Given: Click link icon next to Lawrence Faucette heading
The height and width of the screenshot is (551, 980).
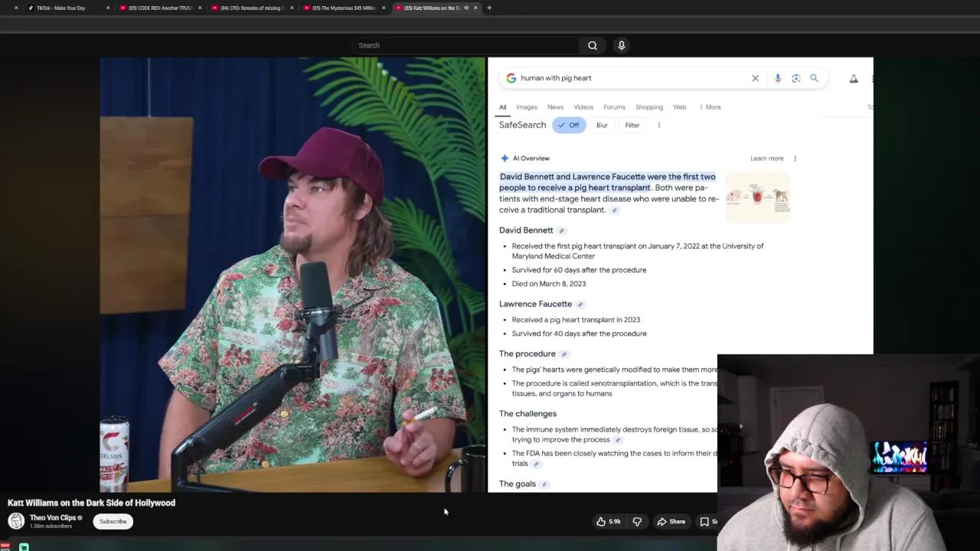Looking at the screenshot, I should pos(580,305).
